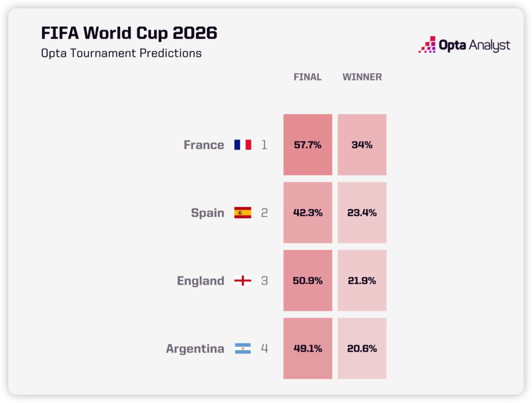532x403 pixels.
Task: Click the Argentina flag icon
Action: click(243, 348)
